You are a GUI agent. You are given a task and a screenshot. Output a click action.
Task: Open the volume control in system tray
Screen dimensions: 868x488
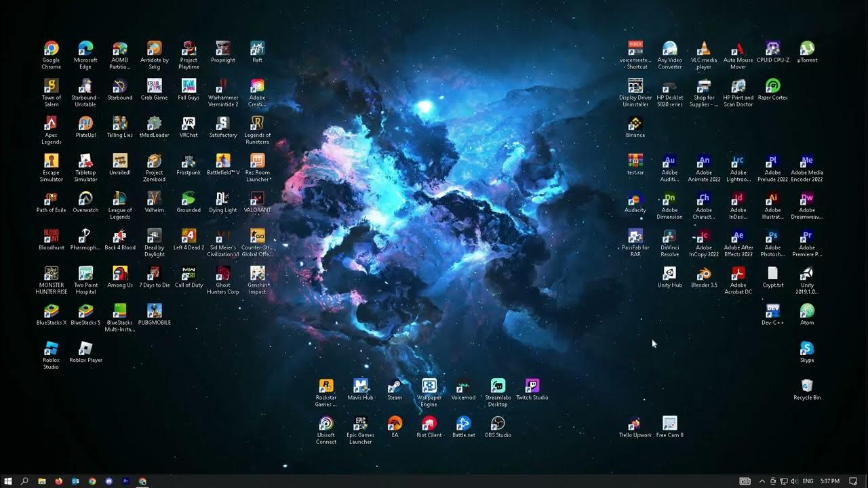pos(793,481)
